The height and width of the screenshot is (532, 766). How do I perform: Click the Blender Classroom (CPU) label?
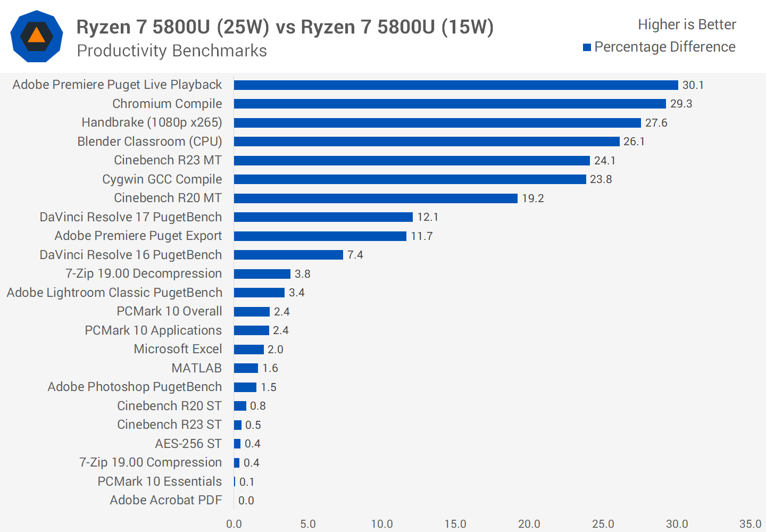[x=149, y=142]
